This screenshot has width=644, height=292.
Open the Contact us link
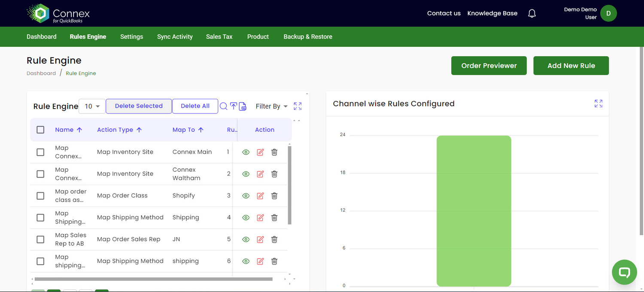444,13
